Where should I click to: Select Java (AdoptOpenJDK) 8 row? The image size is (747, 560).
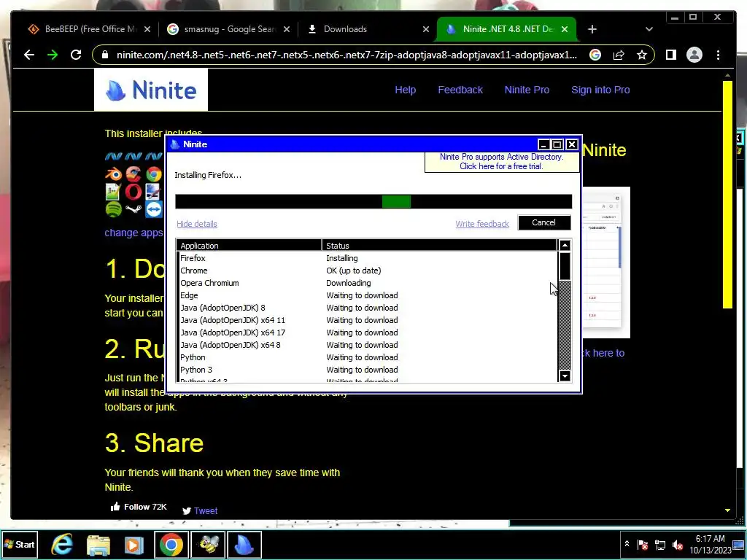367,308
